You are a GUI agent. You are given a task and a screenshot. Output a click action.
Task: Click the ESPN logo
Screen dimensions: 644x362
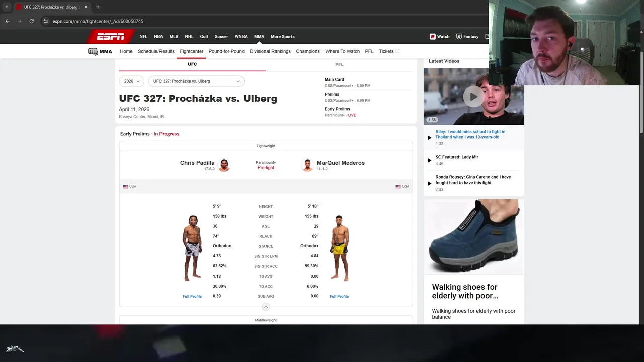click(110, 36)
